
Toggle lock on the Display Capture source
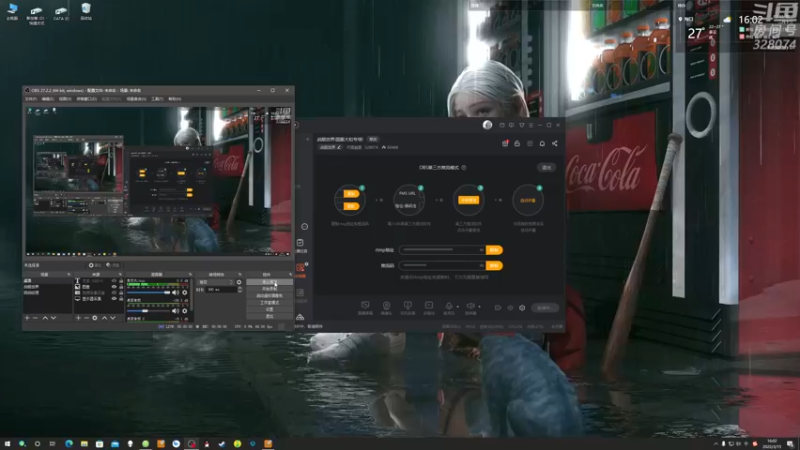click(x=121, y=299)
